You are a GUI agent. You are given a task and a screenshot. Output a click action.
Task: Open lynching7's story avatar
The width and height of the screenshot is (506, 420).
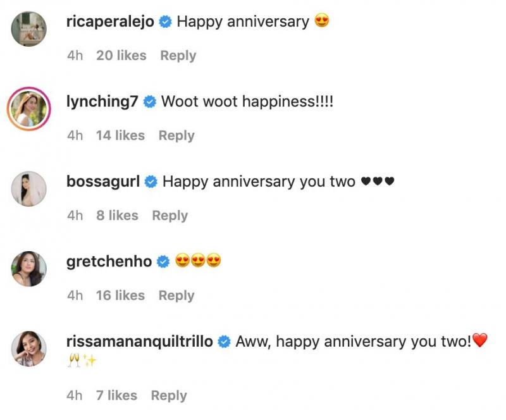point(29,109)
